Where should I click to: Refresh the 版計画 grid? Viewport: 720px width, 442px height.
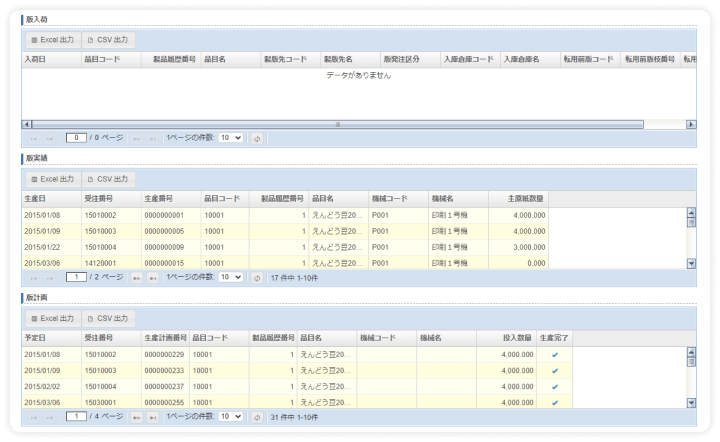click(257, 416)
